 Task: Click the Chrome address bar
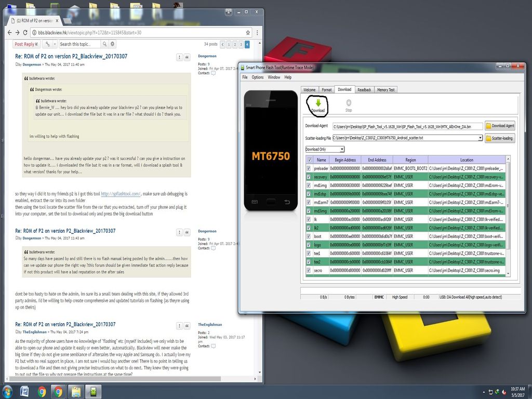point(140,33)
